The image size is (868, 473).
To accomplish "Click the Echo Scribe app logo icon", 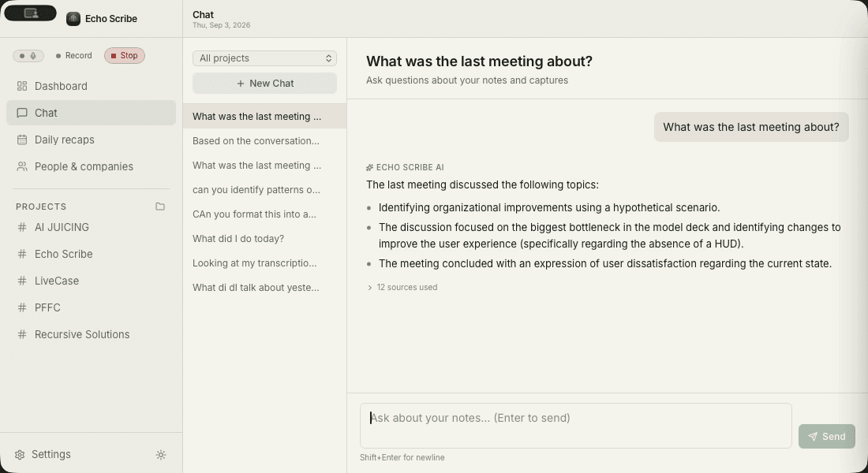I will 73,19.
